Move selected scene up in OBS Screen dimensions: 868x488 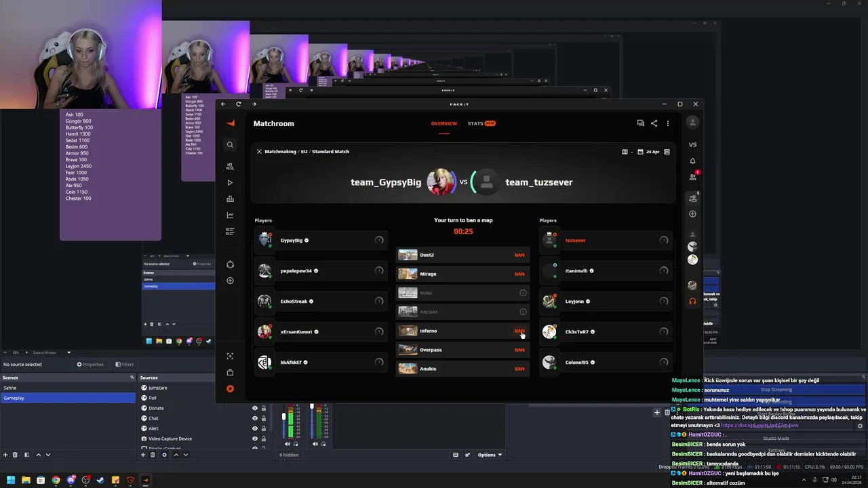click(38, 455)
